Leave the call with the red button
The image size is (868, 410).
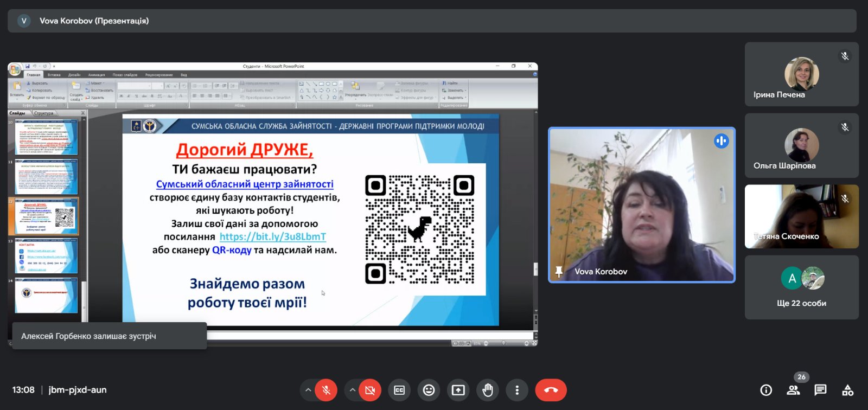pyautogui.click(x=551, y=390)
